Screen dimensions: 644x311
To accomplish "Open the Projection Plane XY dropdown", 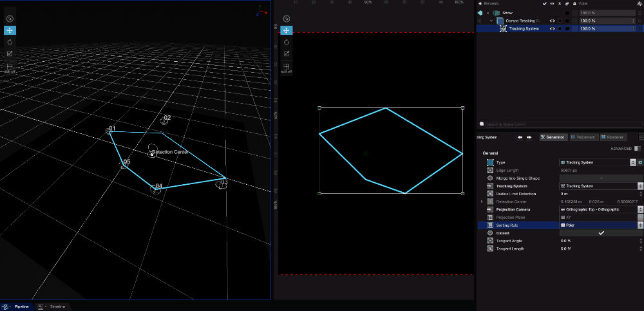I will [601, 218].
